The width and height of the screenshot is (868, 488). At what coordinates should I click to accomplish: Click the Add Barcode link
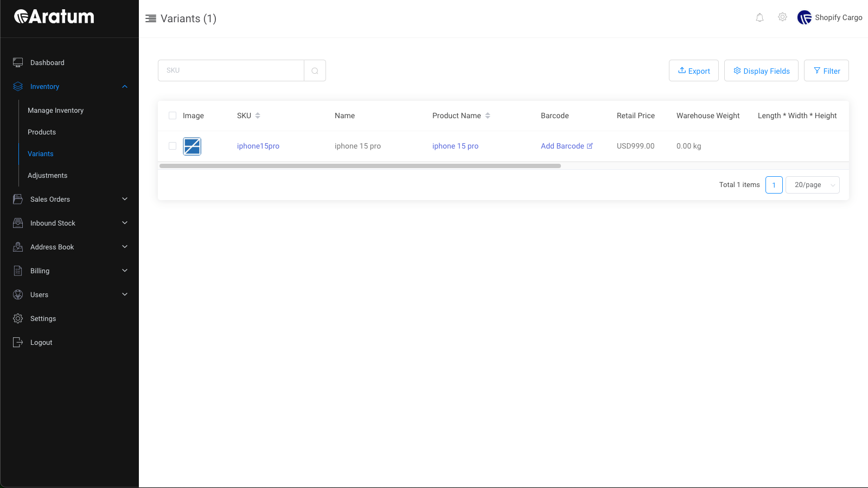pyautogui.click(x=563, y=146)
